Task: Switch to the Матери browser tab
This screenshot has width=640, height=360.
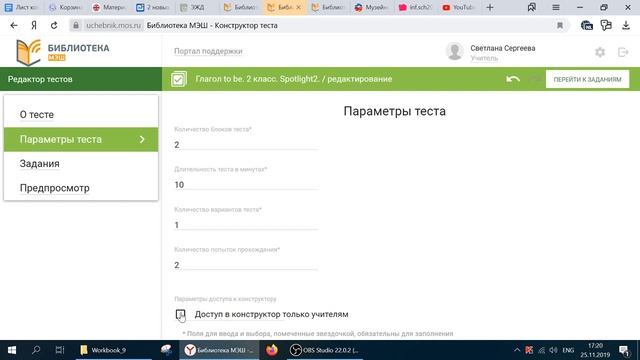Action: click(x=109, y=7)
